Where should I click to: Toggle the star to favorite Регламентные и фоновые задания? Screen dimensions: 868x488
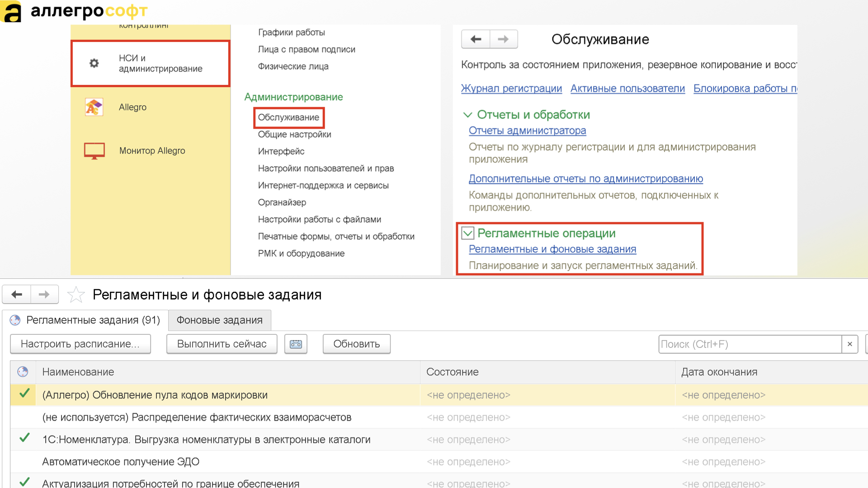76,294
